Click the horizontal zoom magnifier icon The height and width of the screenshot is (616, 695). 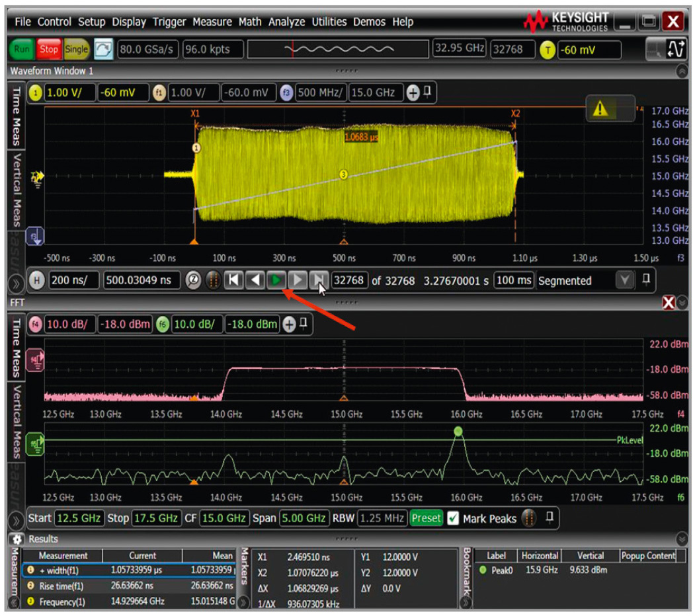[x=192, y=280]
